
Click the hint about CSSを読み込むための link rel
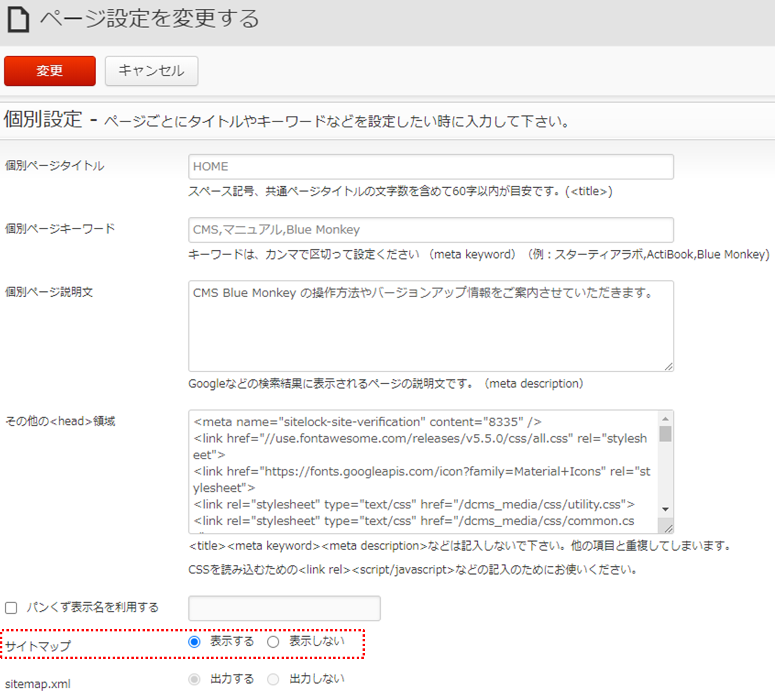[x=413, y=570]
